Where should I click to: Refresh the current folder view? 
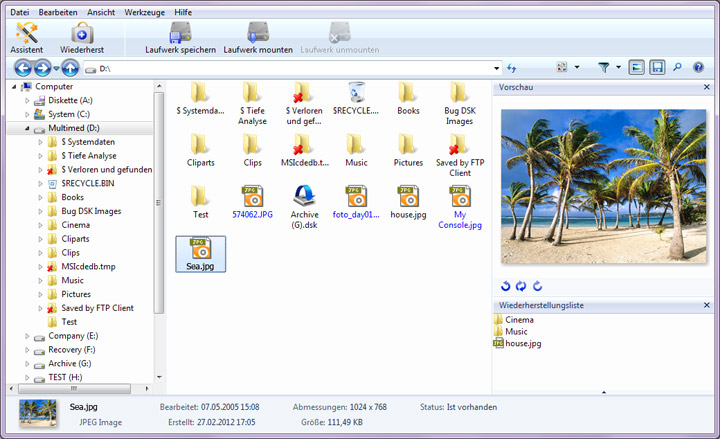click(x=512, y=68)
